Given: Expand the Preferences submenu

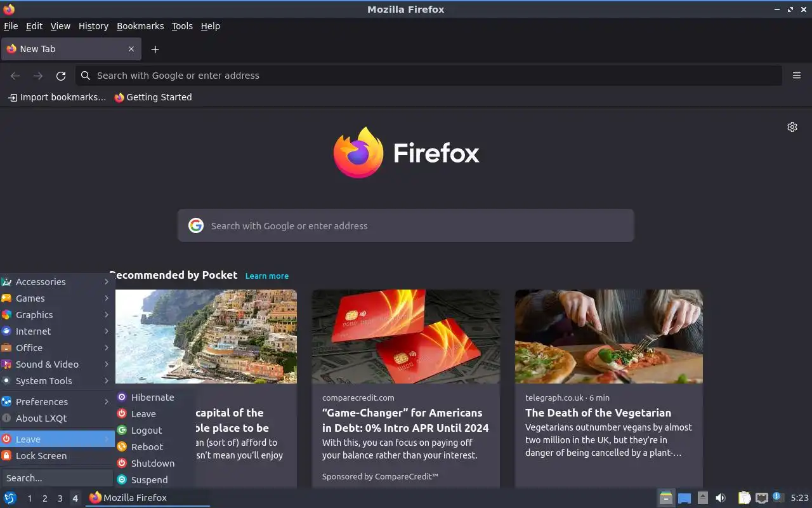Looking at the screenshot, I should (x=57, y=402).
